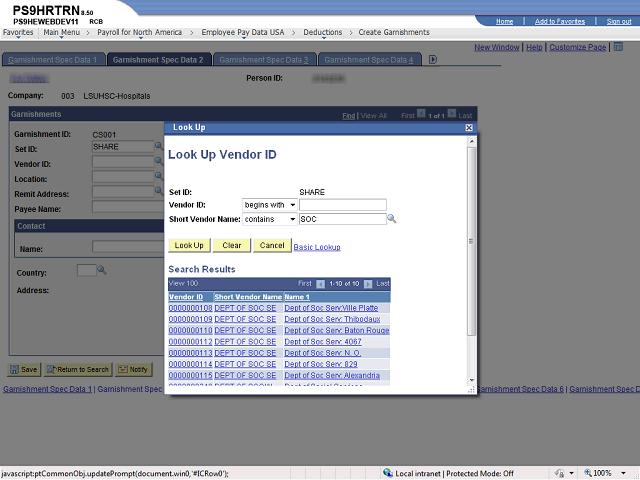Click the Look Up button
The height and width of the screenshot is (480, 640).
[189, 245]
